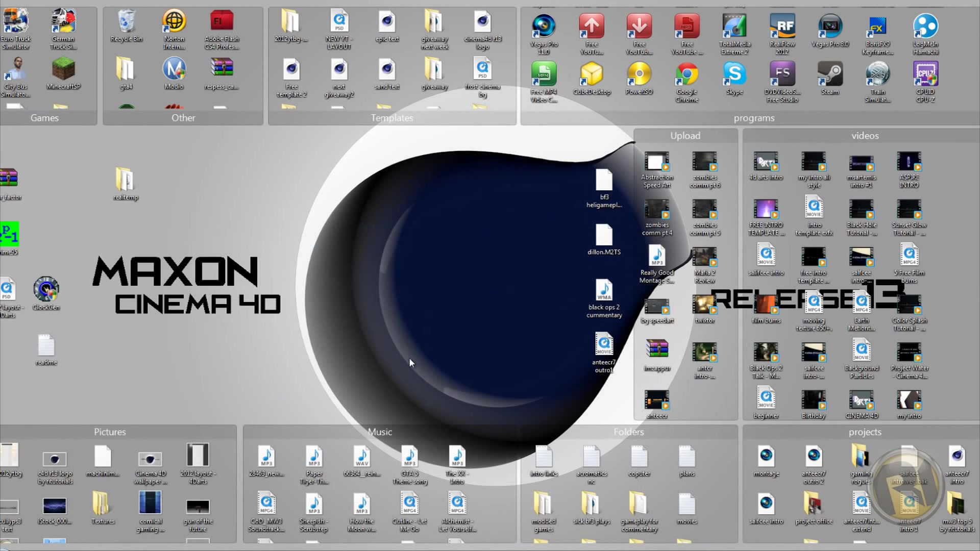
Task: Select Alchemist Let Yourself MP4
Action: point(457,512)
